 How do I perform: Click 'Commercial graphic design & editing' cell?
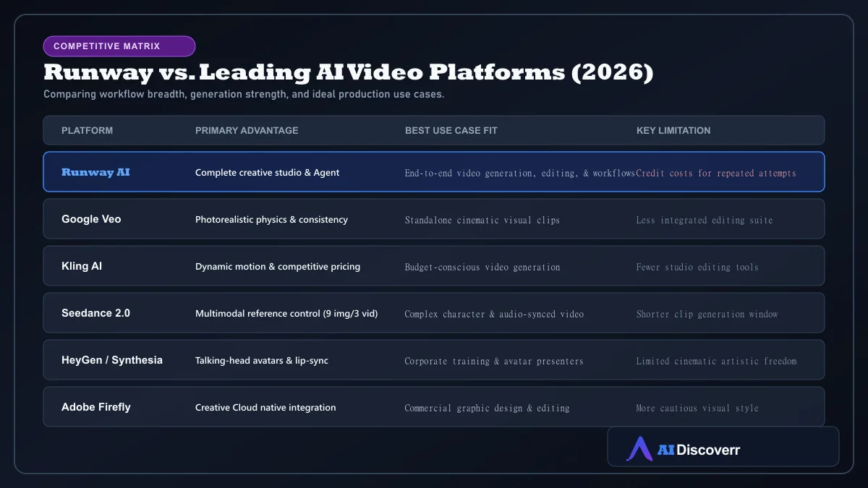pos(487,408)
